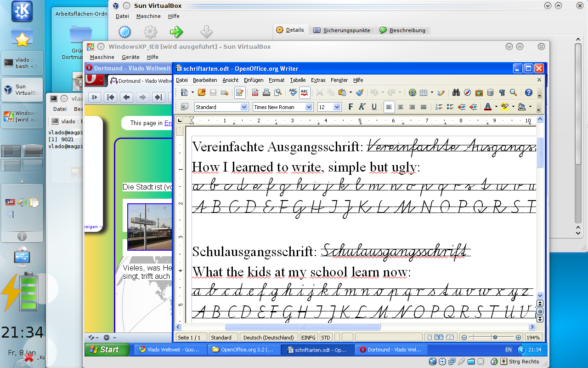Toggle Edit File mode

click(x=240, y=92)
